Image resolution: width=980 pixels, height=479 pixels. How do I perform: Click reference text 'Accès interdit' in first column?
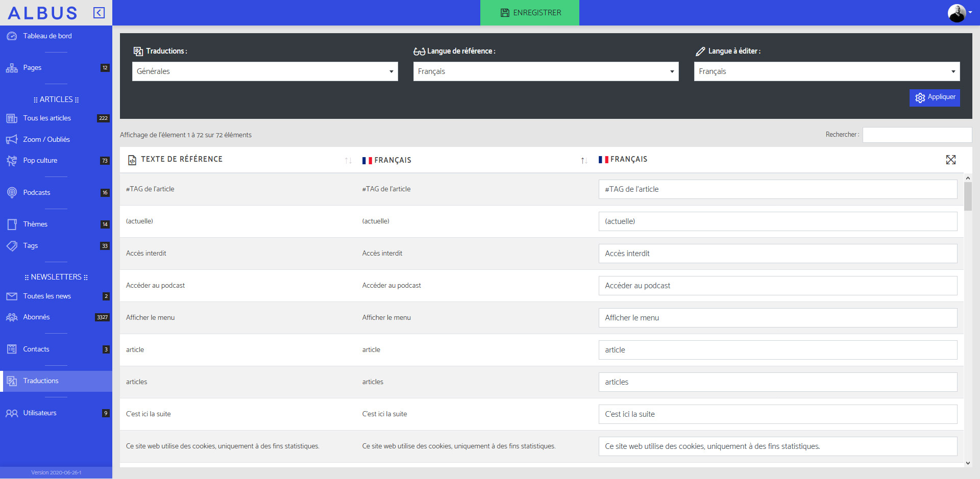146,254
